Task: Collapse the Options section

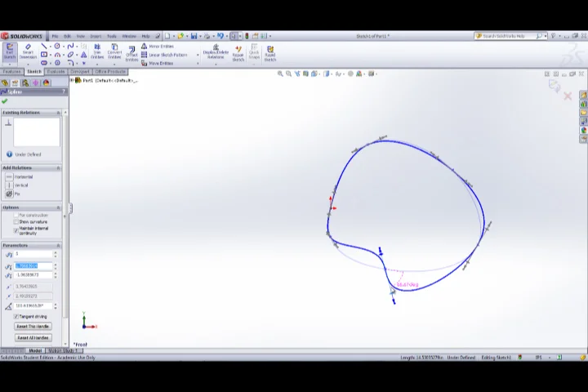Action: point(58,207)
